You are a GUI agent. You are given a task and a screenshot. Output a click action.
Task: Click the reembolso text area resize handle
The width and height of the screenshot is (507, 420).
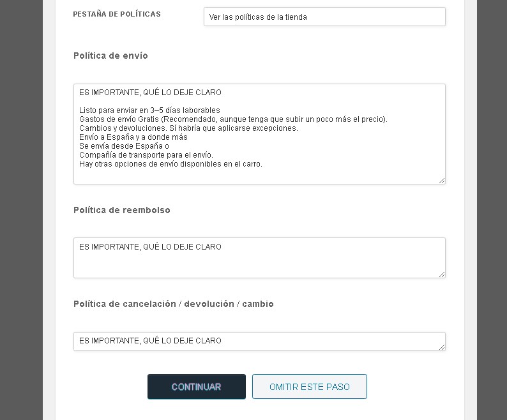point(442,274)
